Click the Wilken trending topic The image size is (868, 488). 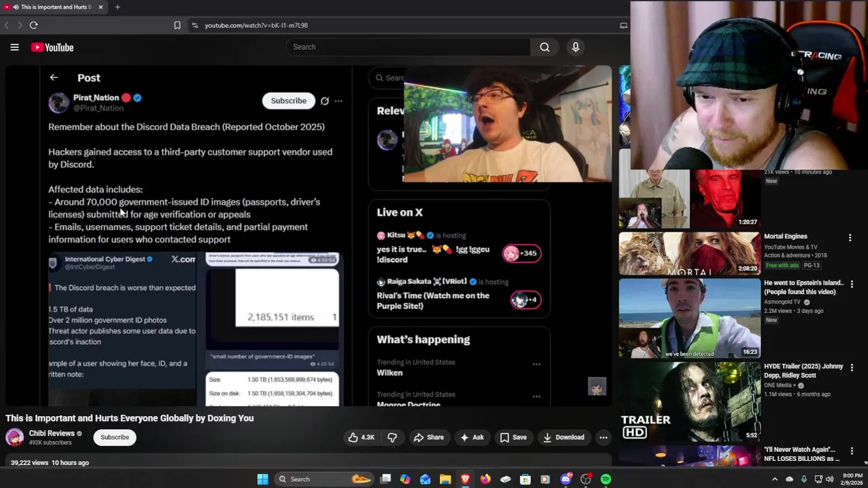[x=390, y=373]
